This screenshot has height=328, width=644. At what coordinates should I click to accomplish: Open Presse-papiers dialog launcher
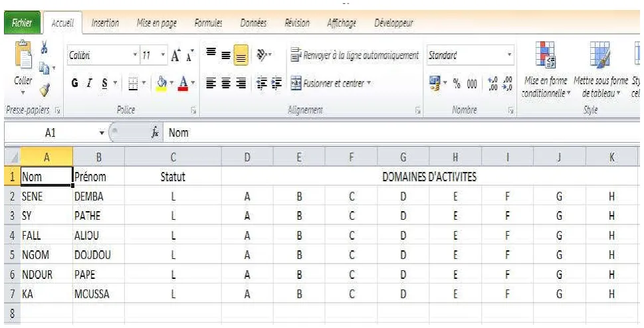coord(58,110)
